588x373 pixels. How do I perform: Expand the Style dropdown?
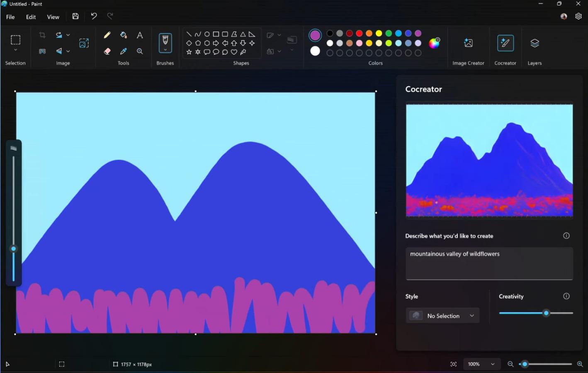pos(442,316)
